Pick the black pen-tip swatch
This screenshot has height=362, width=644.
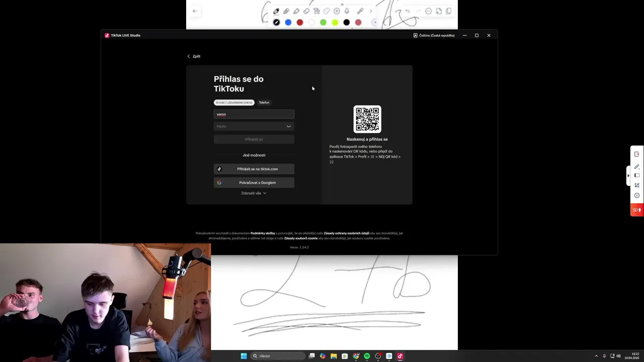click(276, 23)
